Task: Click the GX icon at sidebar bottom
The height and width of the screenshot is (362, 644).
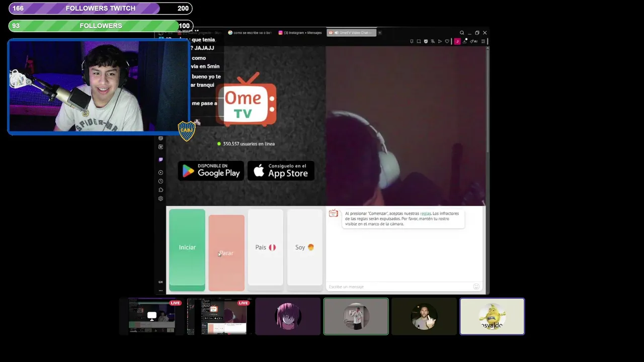Action: coord(160,282)
